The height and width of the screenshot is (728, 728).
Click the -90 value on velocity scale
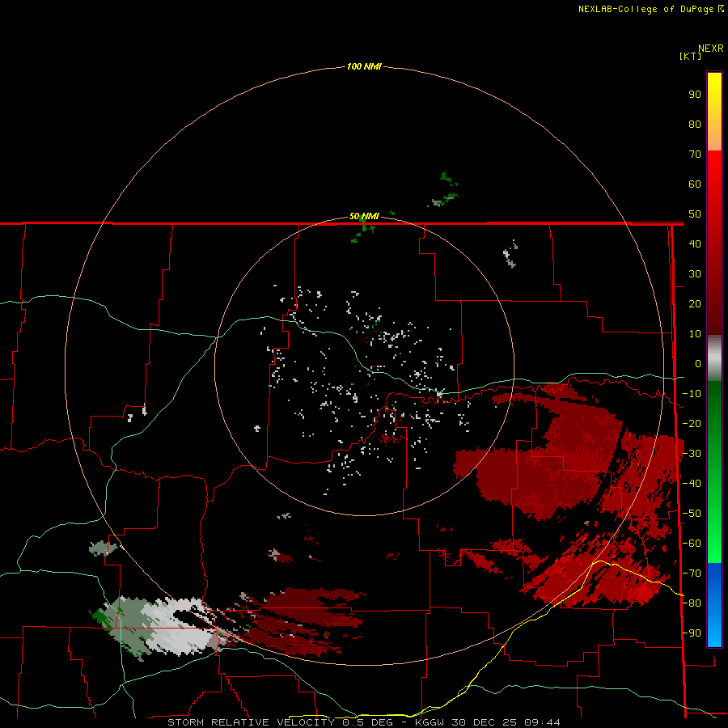tap(692, 633)
